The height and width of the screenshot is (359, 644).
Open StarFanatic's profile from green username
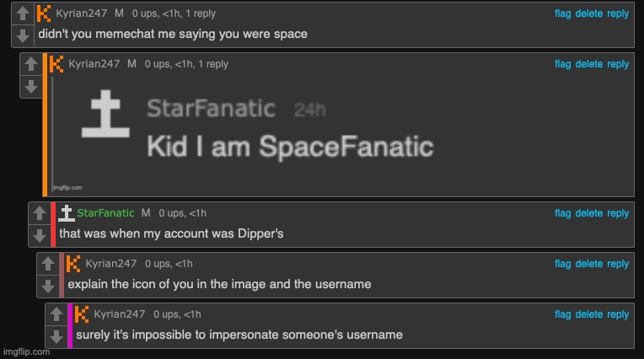(x=105, y=213)
